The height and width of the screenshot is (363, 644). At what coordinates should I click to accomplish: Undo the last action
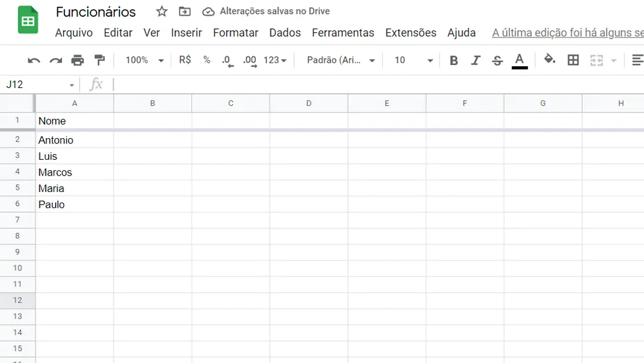point(34,60)
